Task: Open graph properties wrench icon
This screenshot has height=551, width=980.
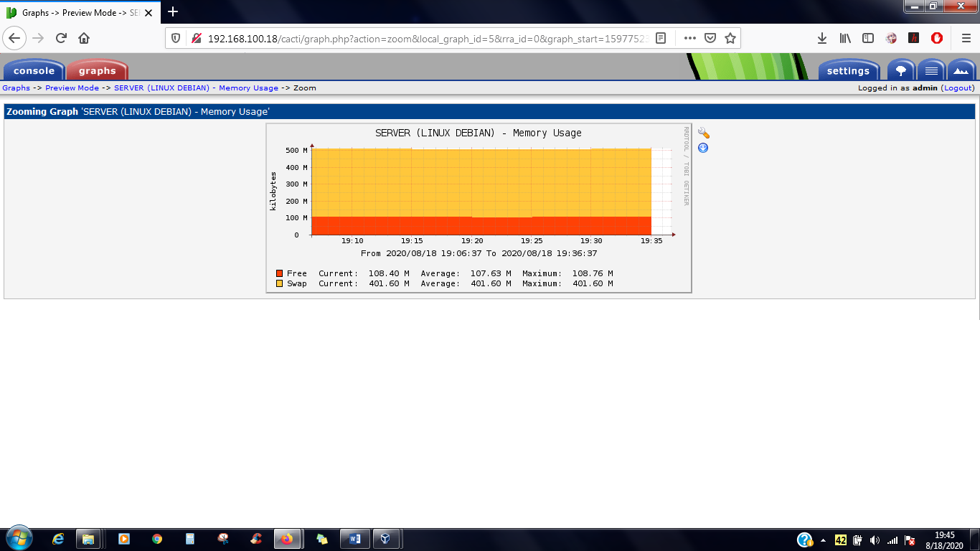Action: point(703,133)
